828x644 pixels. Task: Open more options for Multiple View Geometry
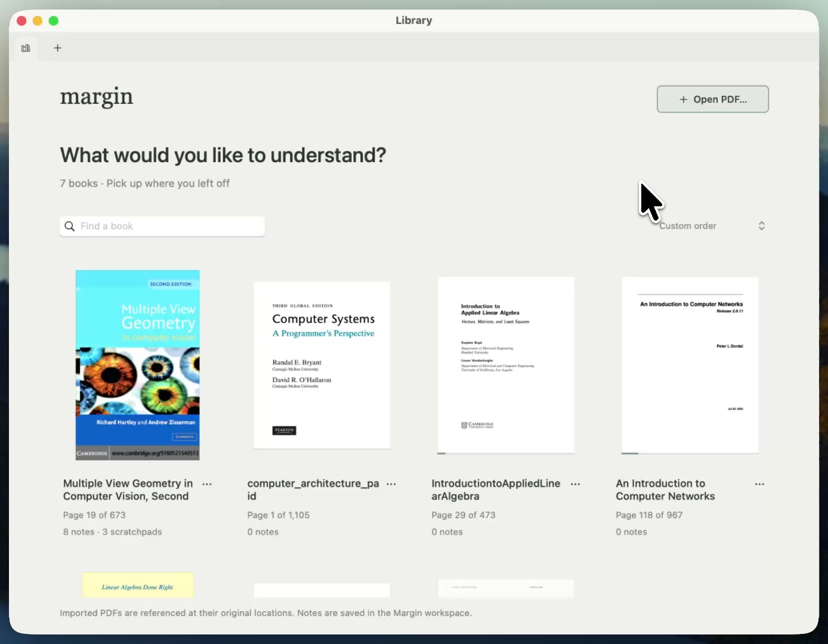(x=207, y=484)
